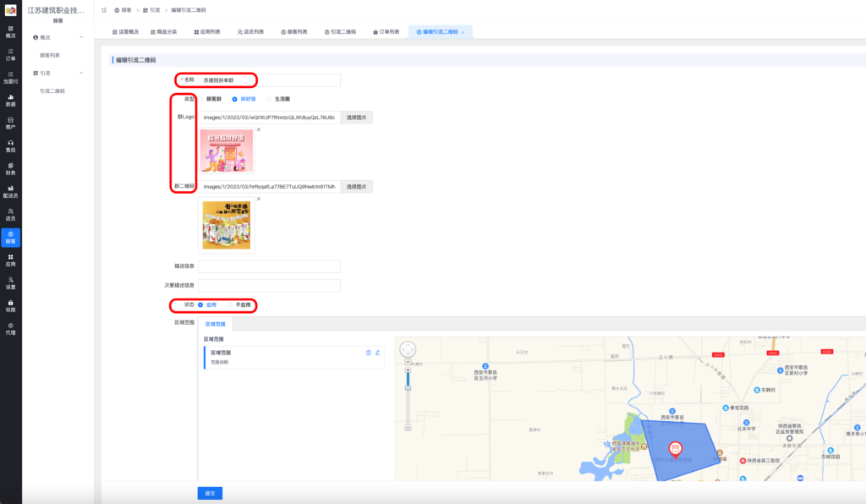Collapse the 引流 section in side menu
Image resolution: width=866 pixels, height=504 pixels.
click(x=80, y=73)
